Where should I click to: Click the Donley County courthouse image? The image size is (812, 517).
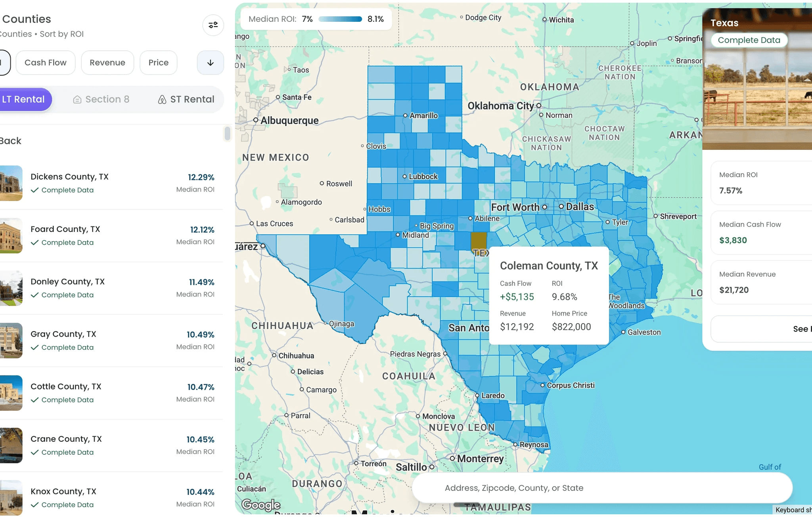tap(11, 288)
